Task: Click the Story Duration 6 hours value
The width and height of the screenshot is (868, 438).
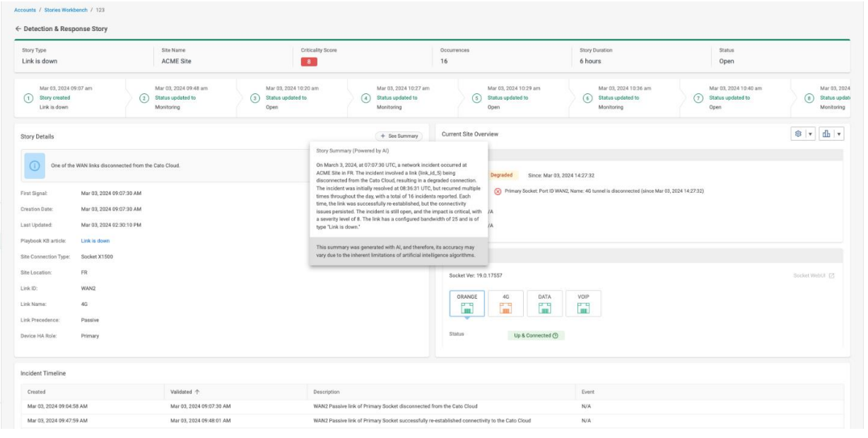Action: (x=591, y=61)
